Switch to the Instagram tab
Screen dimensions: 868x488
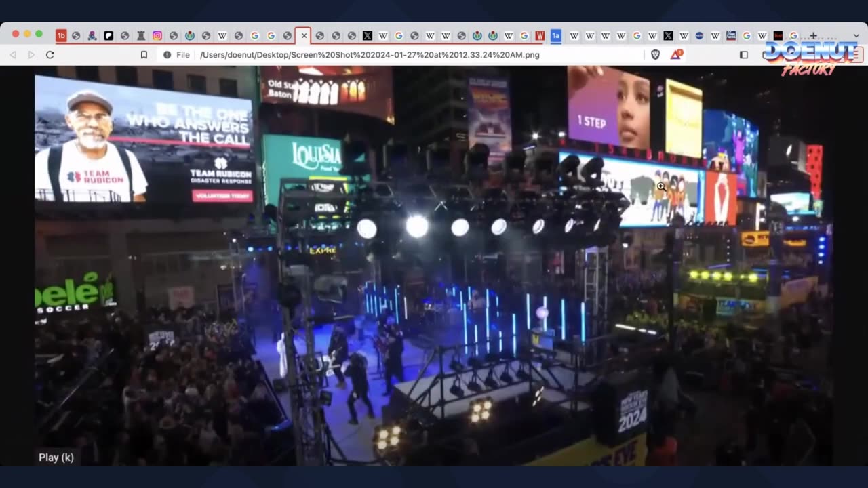(157, 36)
